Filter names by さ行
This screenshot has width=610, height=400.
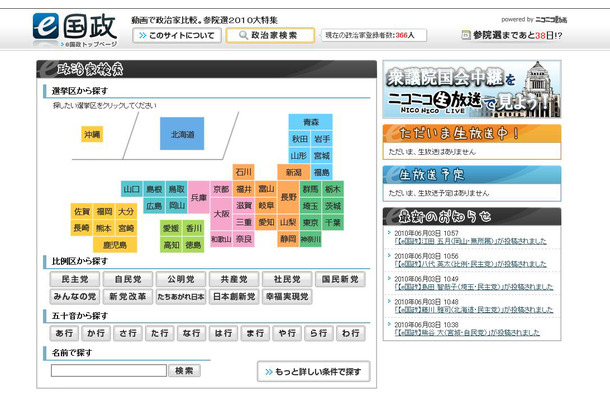(x=128, y=333)
